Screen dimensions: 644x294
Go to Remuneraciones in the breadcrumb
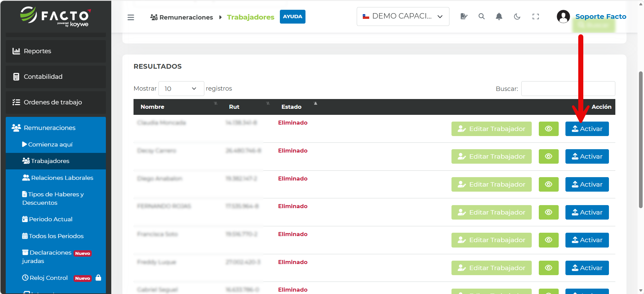click(182, 17)
